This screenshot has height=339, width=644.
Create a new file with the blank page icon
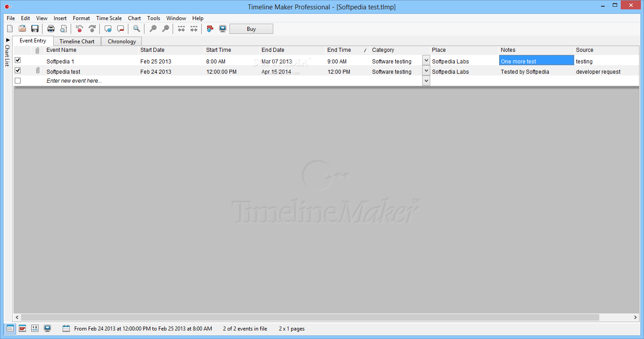(10, 29)
